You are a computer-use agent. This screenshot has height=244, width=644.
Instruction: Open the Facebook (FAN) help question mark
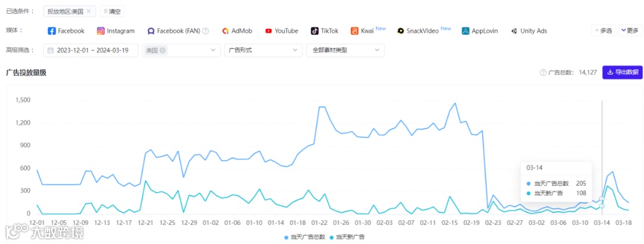click(206, 31)
